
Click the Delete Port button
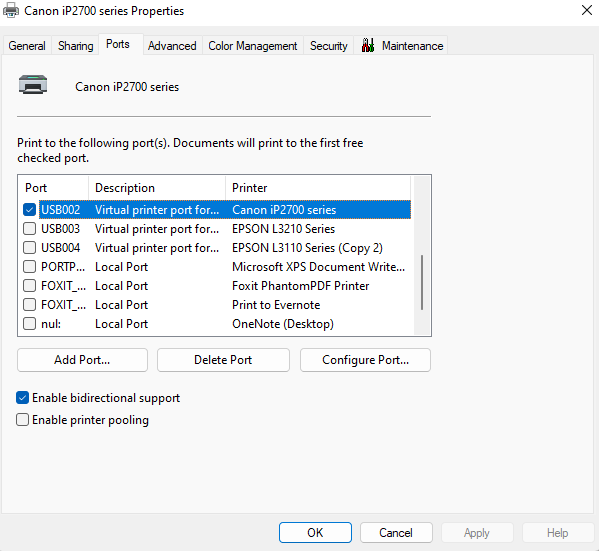tap(223, 360)
